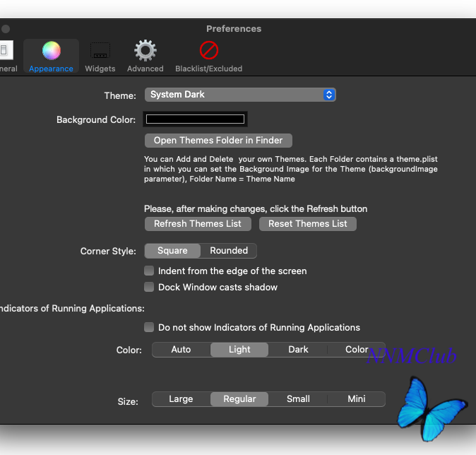Image resolution: width=476 pixels, height=455 pixels.
Task: Click the blue arrows on Theme popup
Action: tap(329, 95)
